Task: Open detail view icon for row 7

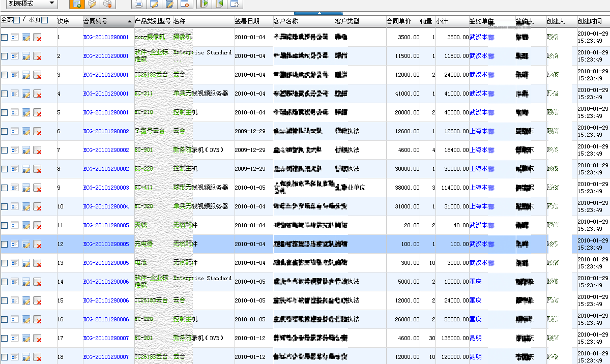Action: pyautogui.click(x=15, y=150)
